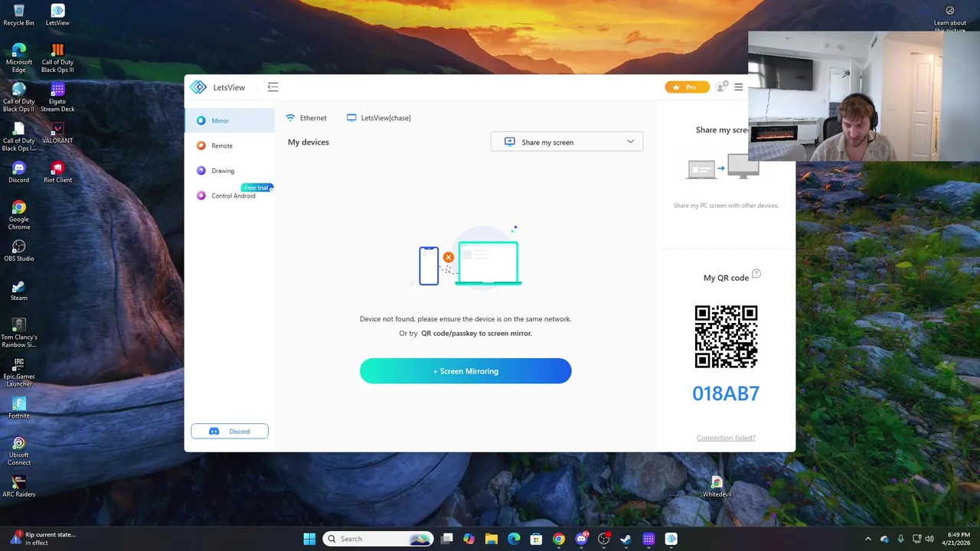Click the microphone tray icon
Image resolution: width=980 pixels, height=551 pixels.
[x=900, y=539]
